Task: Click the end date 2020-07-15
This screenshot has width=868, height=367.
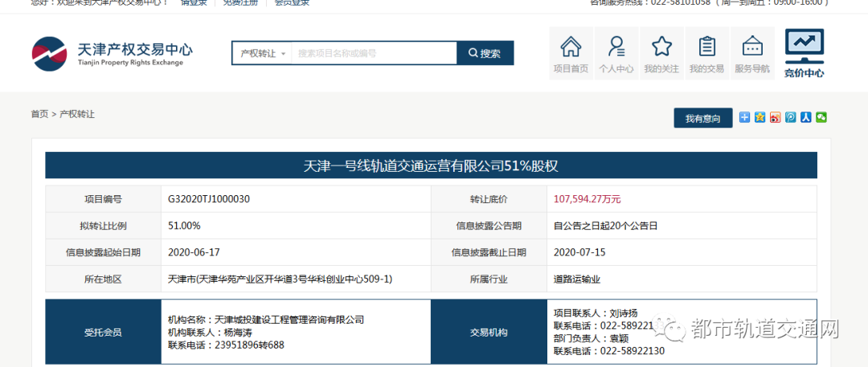Action: (579, 252)
